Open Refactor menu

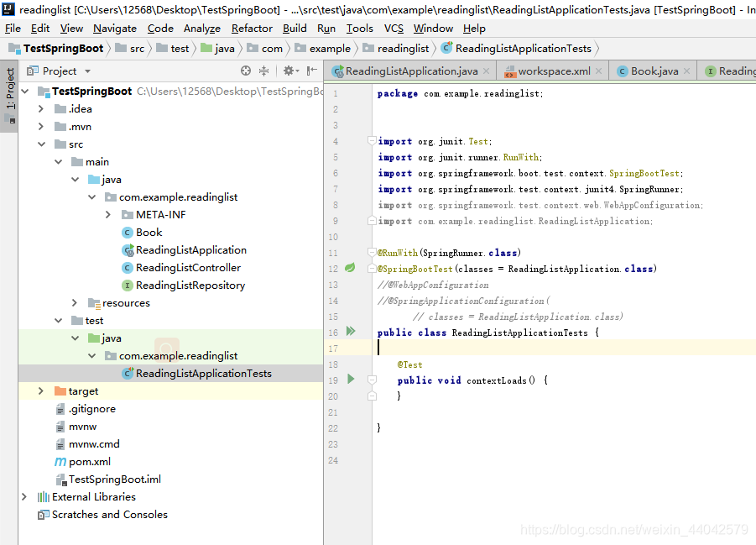(252, 29)
